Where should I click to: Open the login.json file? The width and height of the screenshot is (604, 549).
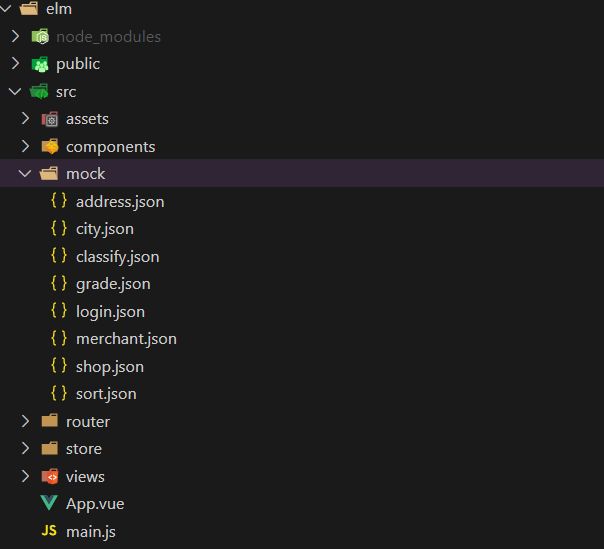[111, 312]
